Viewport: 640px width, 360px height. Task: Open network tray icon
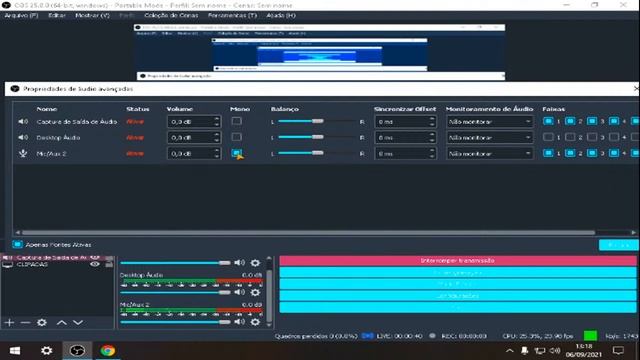(x=540, y=351)
